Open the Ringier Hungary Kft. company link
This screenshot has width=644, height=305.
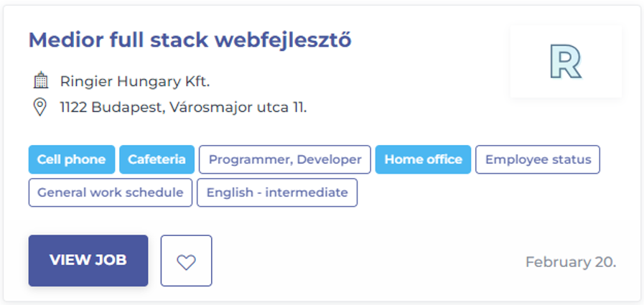[x=134, y=81]
